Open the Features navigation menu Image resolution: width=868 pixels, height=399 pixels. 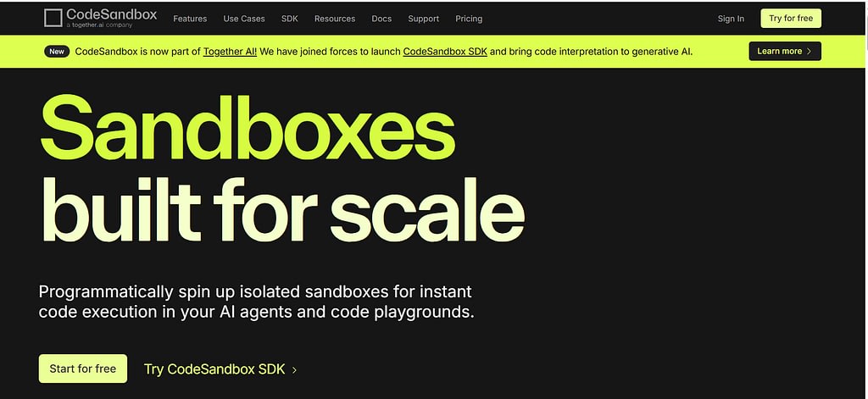pyautogui.click(x=190, y=19)
